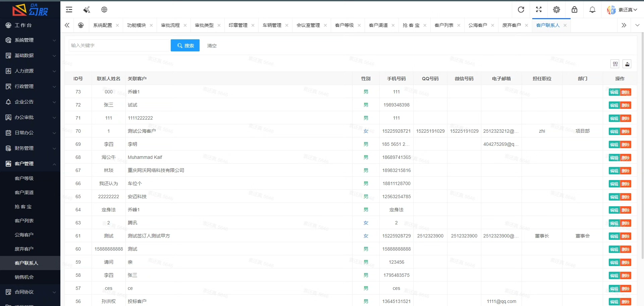Click the keyword search input field

pos(119,46)
